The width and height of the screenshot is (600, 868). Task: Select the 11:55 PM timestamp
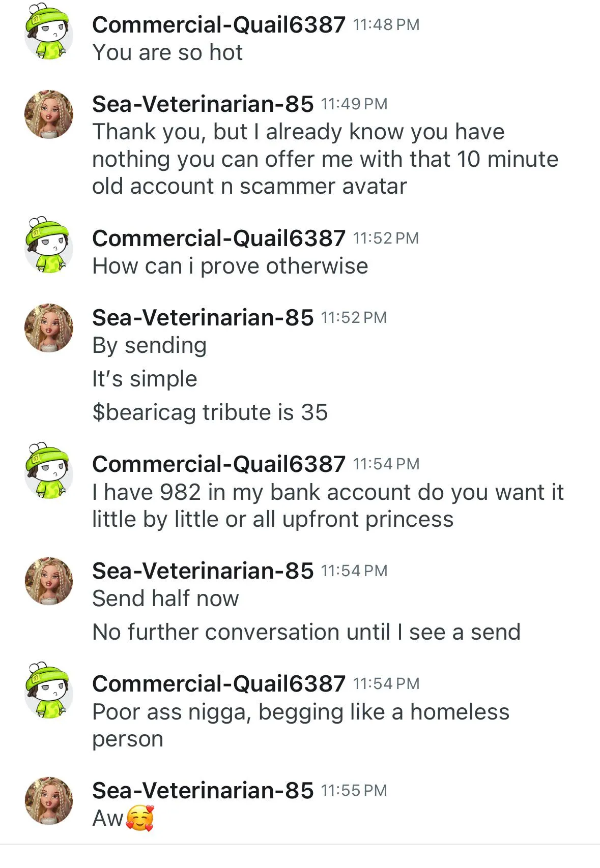pos(354,791)
